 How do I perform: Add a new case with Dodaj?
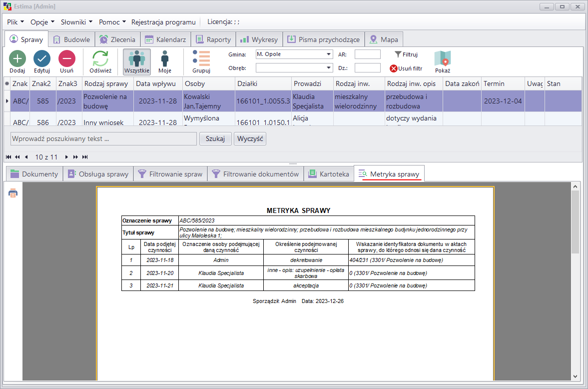[17, 61]
